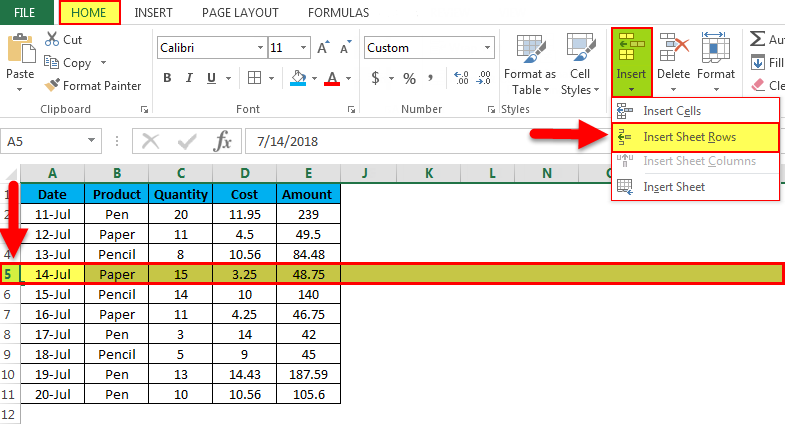Image resolution: width=785 pixels, height=424 pixels.
Task: Confirm entry with check mark
Action: click(187, 142)
